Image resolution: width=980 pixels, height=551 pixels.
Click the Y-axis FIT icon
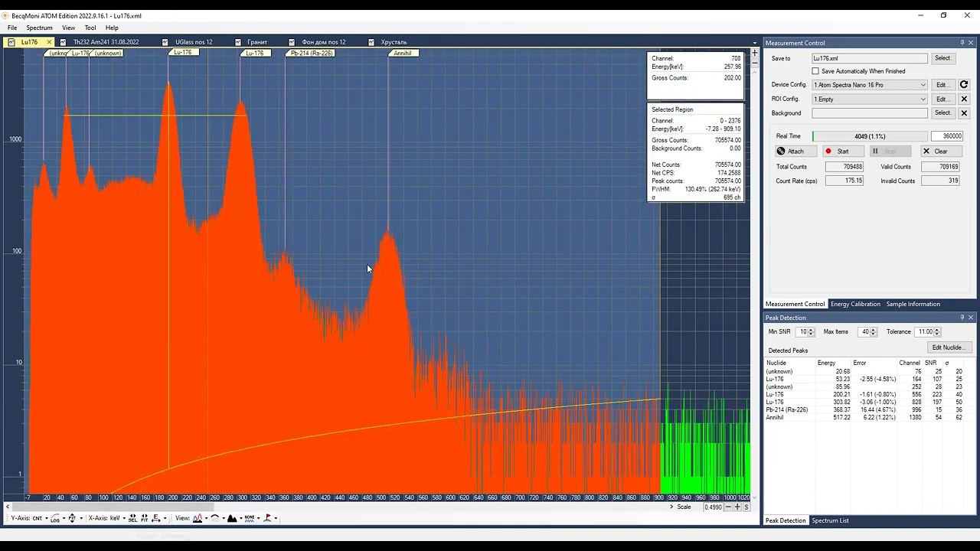coord(72,518)
